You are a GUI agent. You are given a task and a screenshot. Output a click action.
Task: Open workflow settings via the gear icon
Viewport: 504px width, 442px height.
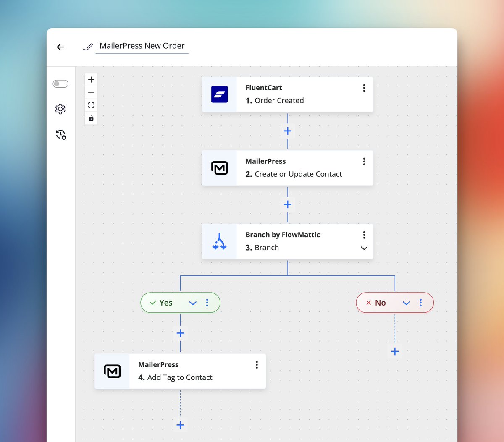click(60, 109)
